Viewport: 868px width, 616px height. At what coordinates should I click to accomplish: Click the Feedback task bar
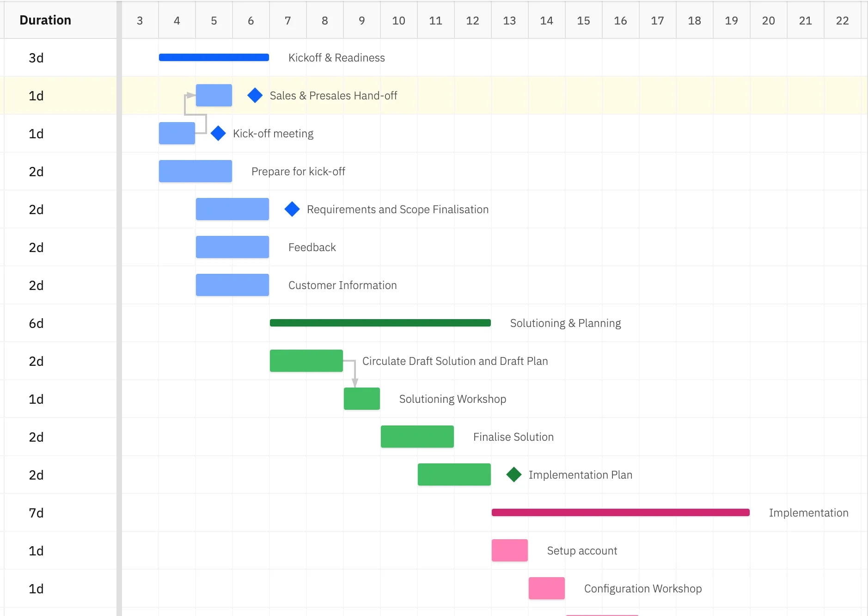(232, 247)
